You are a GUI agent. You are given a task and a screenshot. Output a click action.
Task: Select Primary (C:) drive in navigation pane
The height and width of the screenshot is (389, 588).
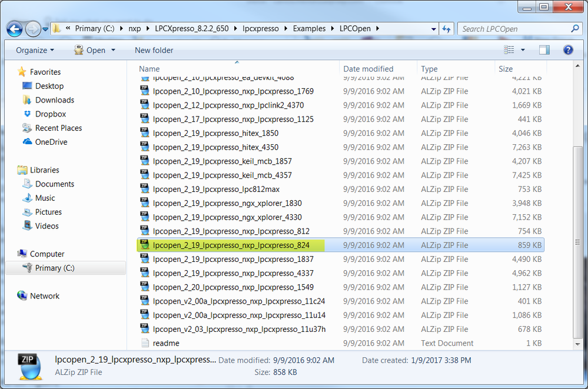[55, 268]
